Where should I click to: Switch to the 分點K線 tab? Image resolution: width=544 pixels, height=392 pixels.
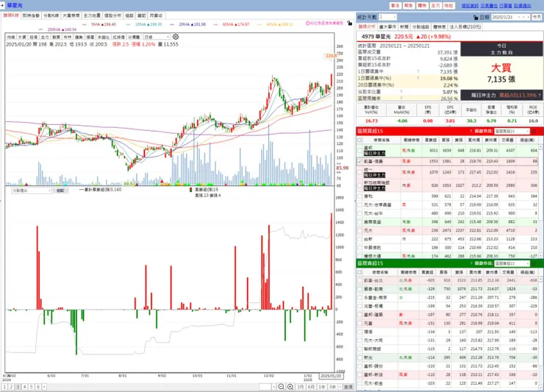[x=51, y=15]
